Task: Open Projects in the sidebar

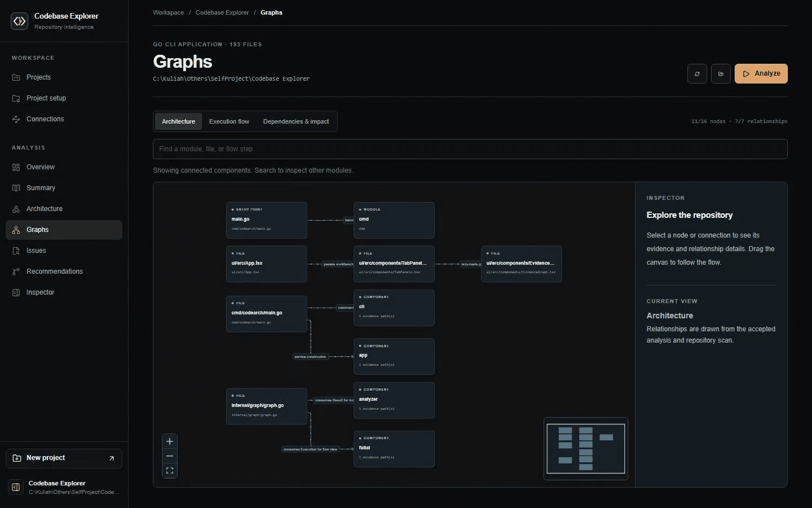Action: click(x=64, y=77)
